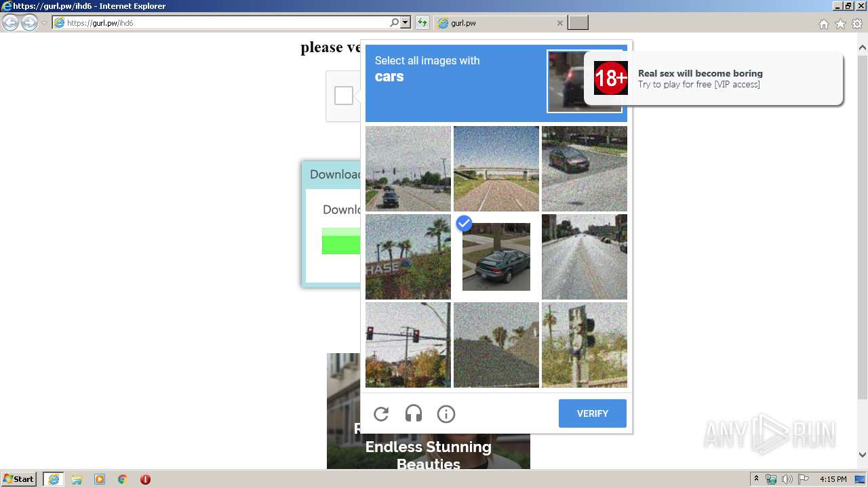Deselect the checked green car tile
The height and width of the screenshot is (488, 868).
496,257
